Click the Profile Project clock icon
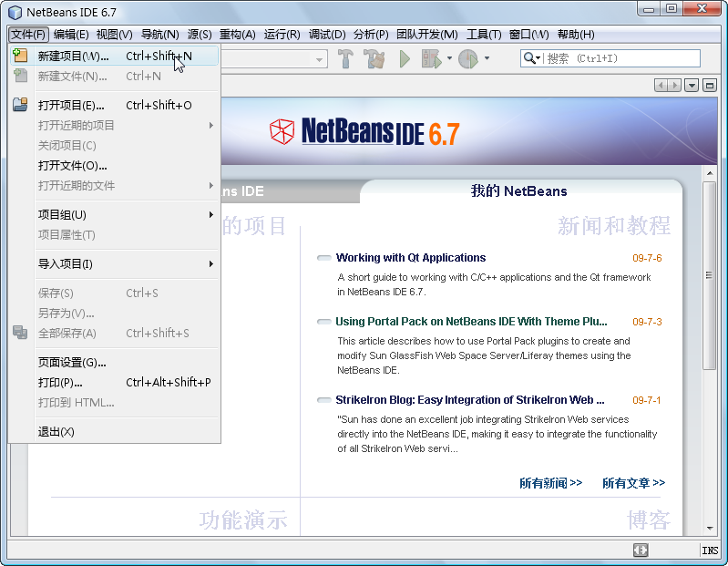The image size is (728, 566). click(x=468, y=59)
